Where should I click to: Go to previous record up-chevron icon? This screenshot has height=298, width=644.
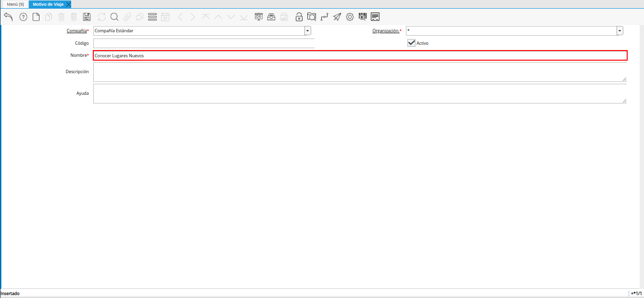tap(218, 17)
